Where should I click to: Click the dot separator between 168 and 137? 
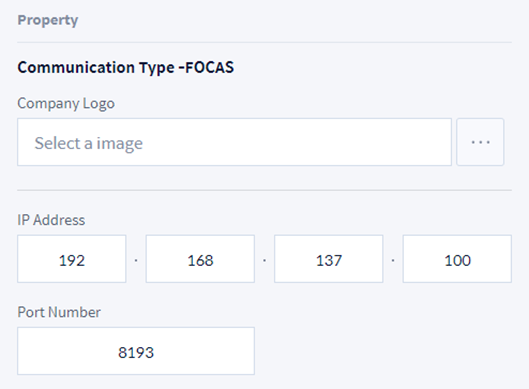pyautogui.click(x=264, y=260)
